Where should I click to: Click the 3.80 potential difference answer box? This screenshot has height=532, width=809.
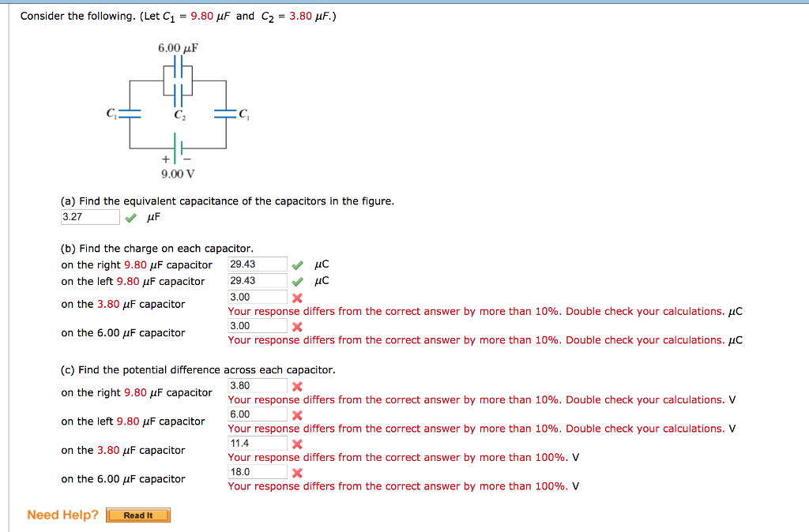[x=257, y=385]
